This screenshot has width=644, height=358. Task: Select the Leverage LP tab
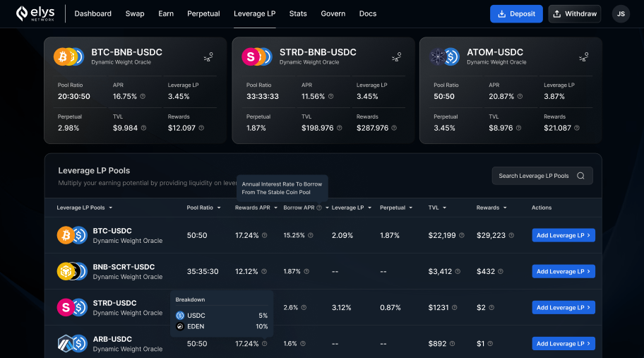tap(255, 13)
